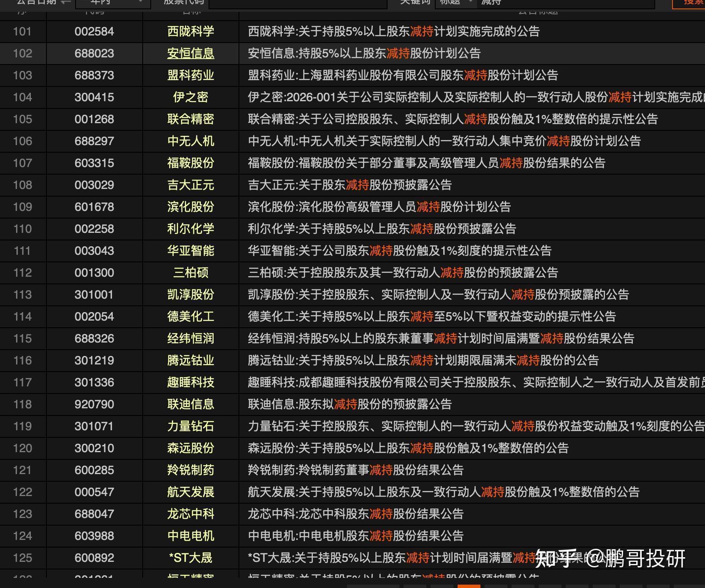The height and width of the screenshot is (588, 705).
Task: Click the 羚锐制药 stock name
Action: (191, 470)
